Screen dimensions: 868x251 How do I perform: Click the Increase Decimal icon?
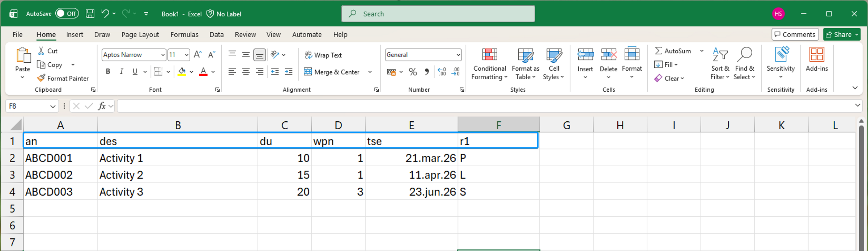pos(442,72)
